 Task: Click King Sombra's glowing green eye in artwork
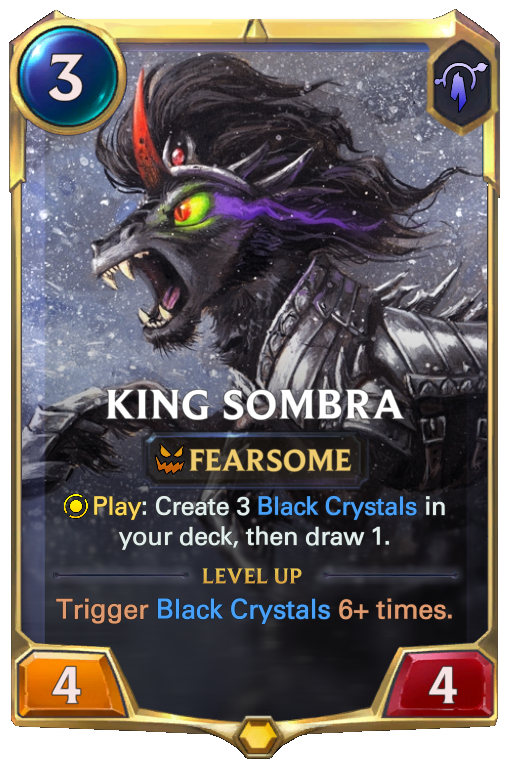click(192, 211)
